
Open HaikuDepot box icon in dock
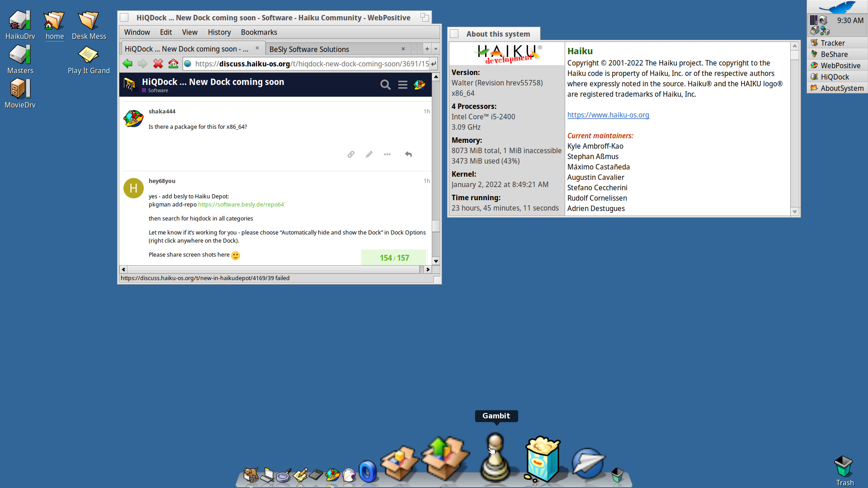[399, 463]
